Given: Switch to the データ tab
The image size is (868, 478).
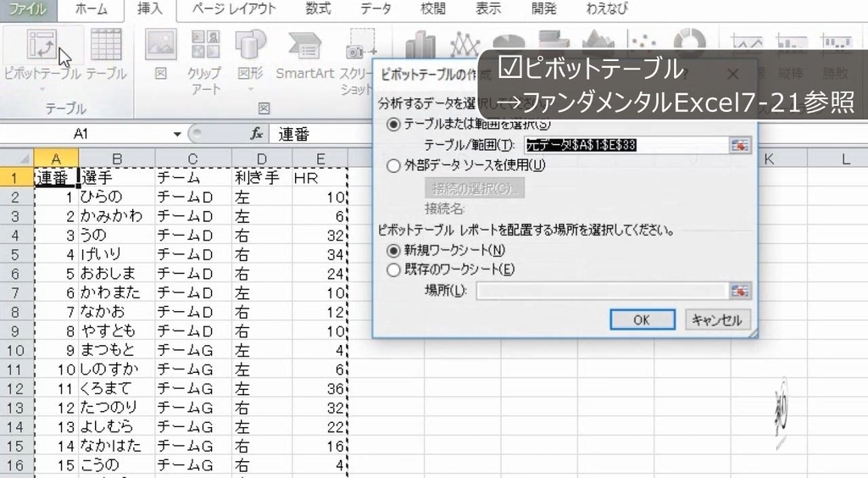Looking at the screenshot, I should 376,9.
